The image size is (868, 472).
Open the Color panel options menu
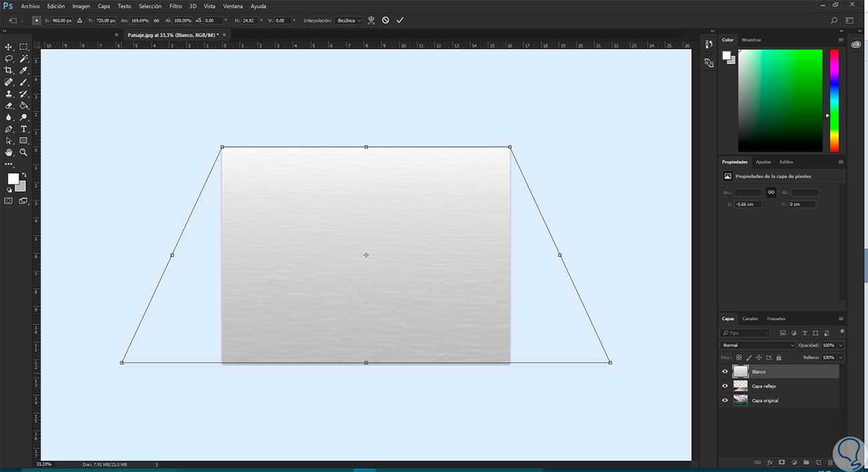click(841, 40)
